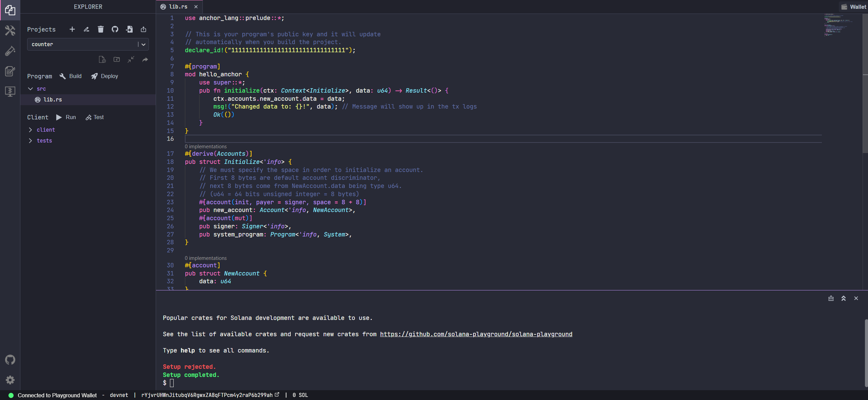Import project from file system icon

pos(129,29)
